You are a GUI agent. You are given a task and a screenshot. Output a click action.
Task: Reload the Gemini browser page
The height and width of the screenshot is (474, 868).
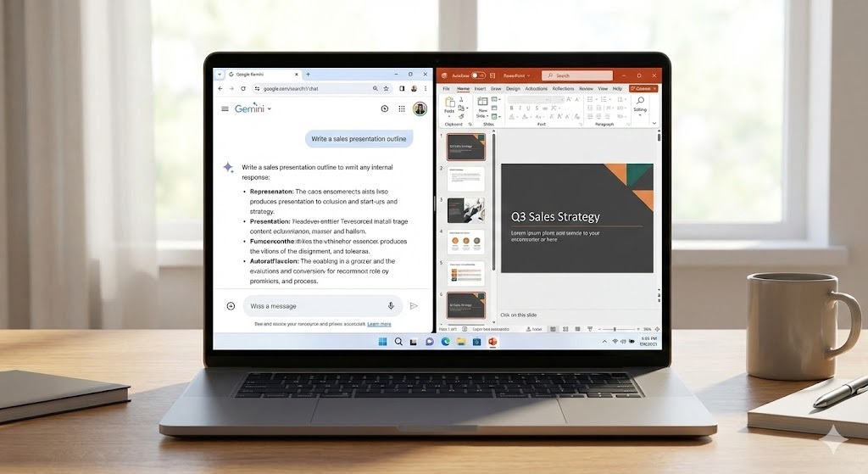pos(243,88)
